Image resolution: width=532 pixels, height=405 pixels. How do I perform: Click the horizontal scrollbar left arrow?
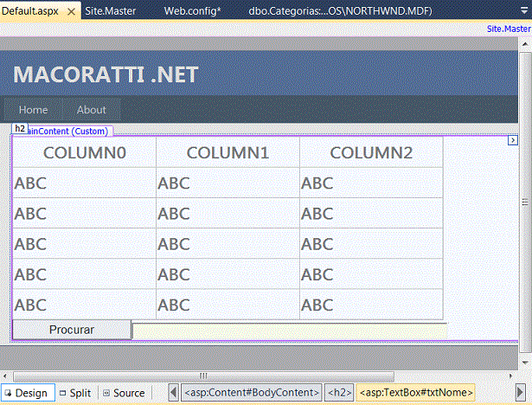click(x=4, y=376)
